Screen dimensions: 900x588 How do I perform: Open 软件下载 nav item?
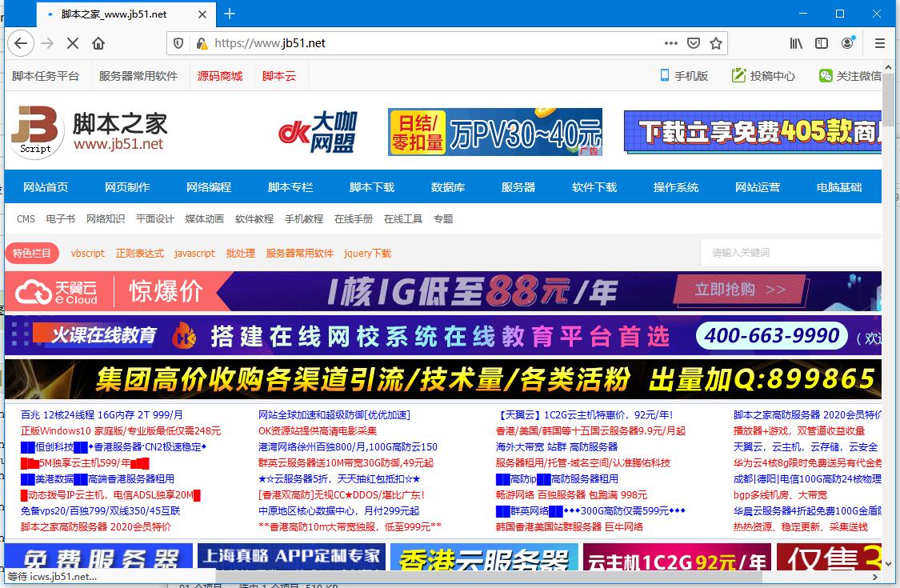coord(594,187)
